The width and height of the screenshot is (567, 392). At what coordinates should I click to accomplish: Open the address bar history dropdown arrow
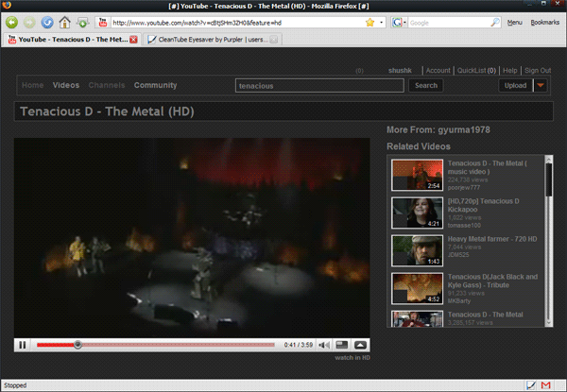pyautogui.click(x=381, y=23)
